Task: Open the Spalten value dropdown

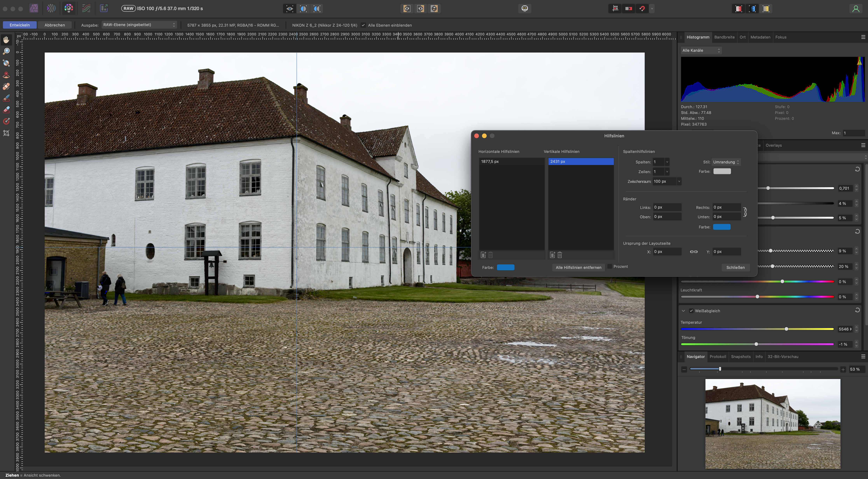Action: (667, 162)
